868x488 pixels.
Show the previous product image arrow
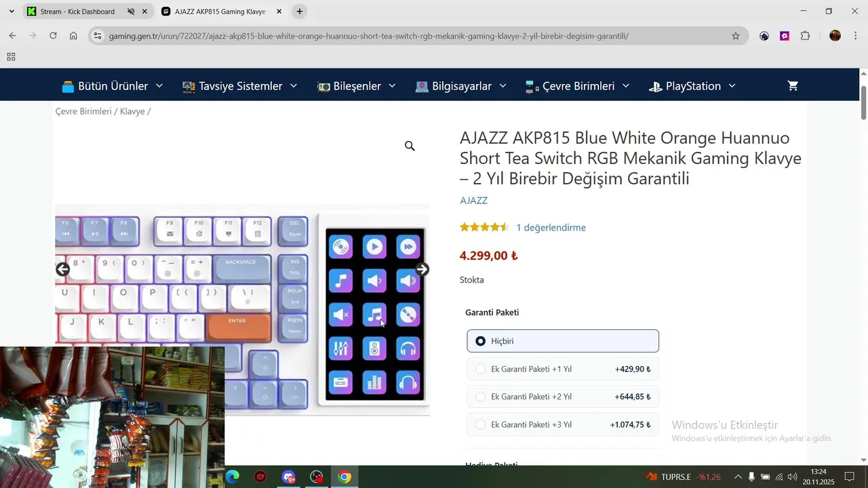coord(62,270)
